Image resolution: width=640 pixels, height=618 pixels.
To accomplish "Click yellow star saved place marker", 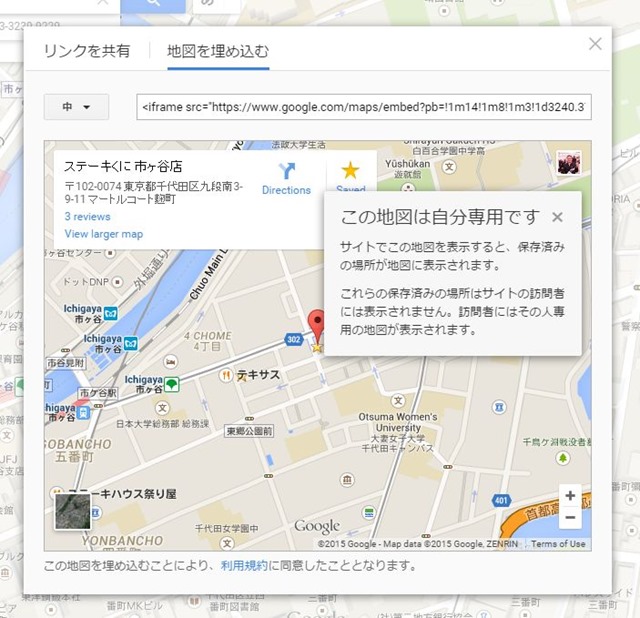I will pyautogui.click(x=317, y=347).
